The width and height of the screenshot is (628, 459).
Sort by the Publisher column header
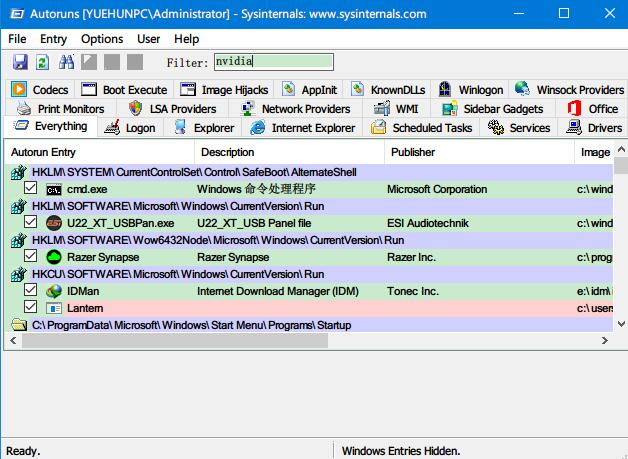click(479, 152)
